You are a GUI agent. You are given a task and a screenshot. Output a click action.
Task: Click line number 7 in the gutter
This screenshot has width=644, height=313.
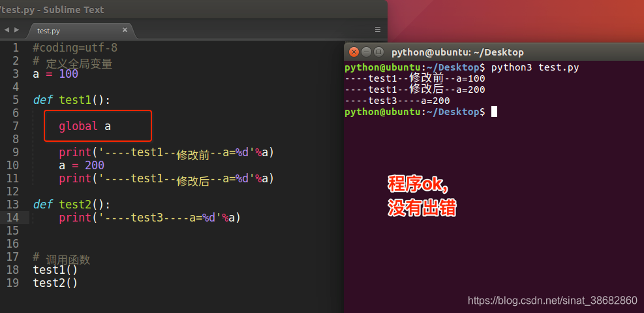coord(15,126)
